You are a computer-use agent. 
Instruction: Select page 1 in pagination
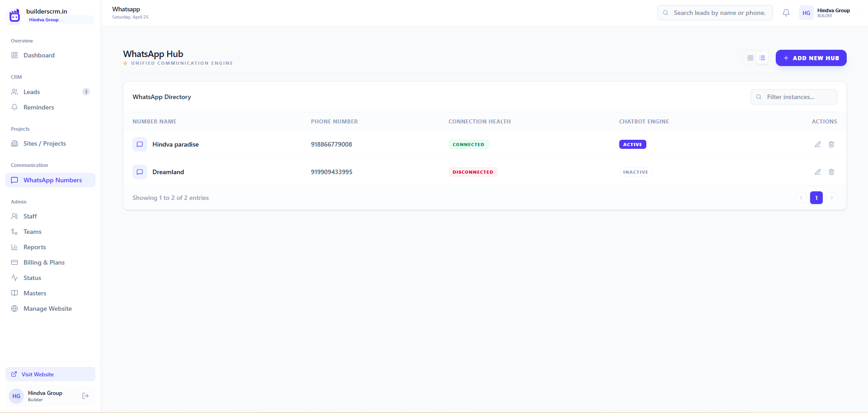pyautogui.click(x=816, y=198)
